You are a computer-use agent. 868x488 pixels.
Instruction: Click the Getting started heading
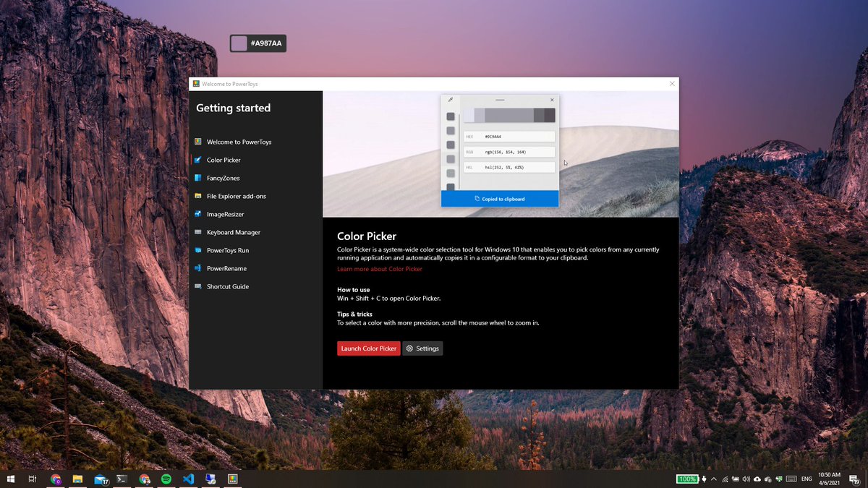[233, 108]
